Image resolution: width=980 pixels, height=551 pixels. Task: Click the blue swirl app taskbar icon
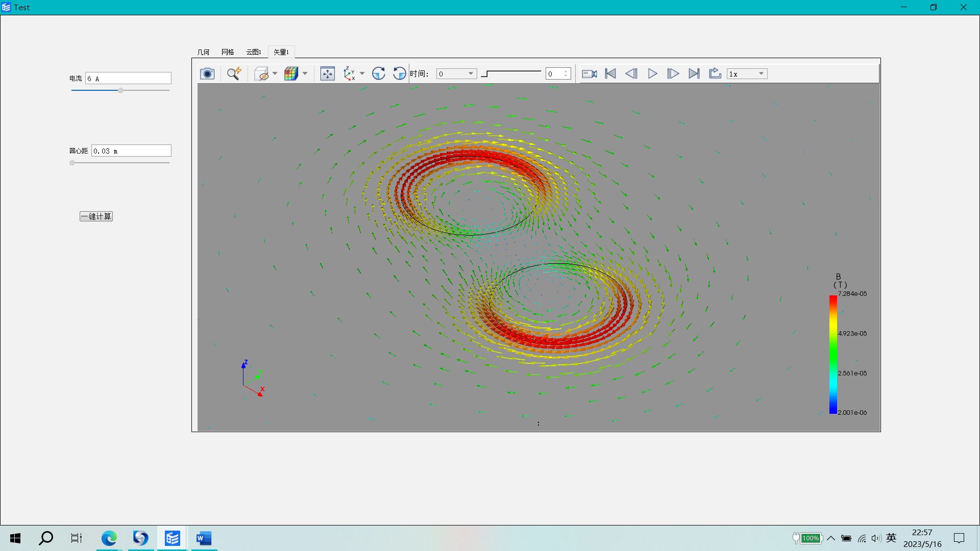(140, 538)
